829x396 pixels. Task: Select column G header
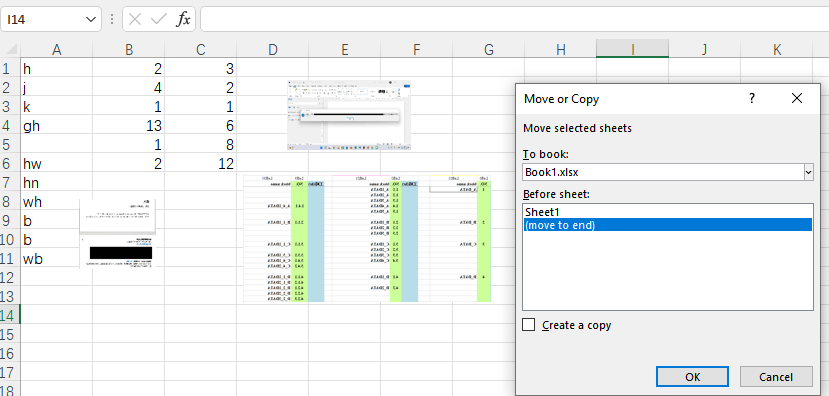(489, 50)
